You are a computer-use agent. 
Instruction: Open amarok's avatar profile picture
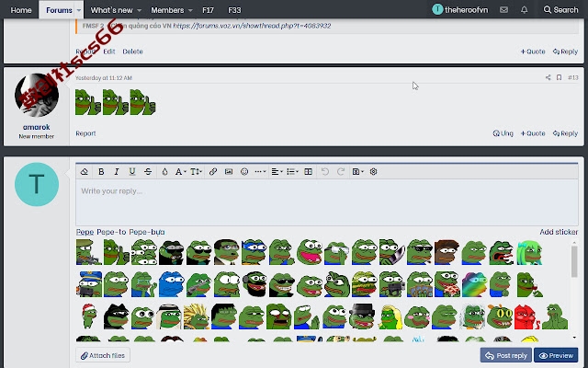(x=37, y=96)
